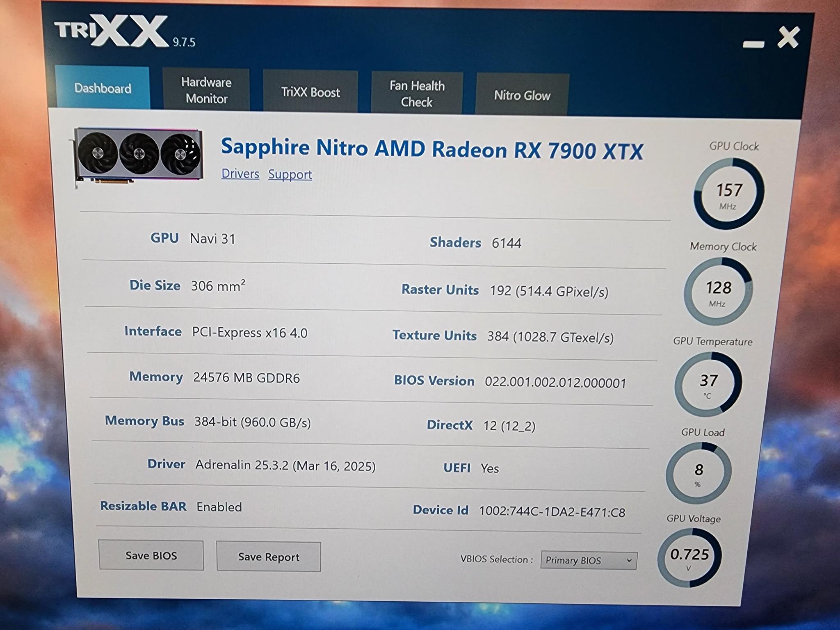Click the Driver value 'Adrenalin 25.3.2 (Mar 16, 2025)'
This screenshot has width=840, height=630.
coord(285,466)
